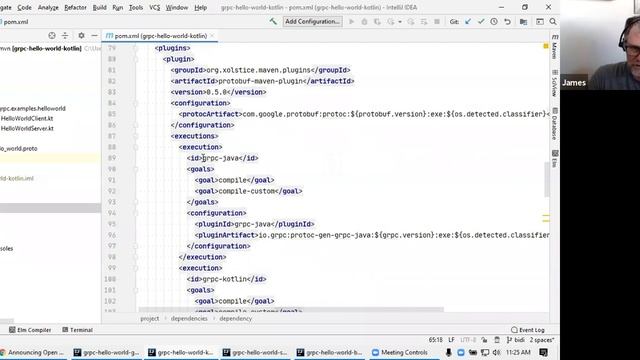Screen dimensions: 640x360
Task: Open the bidi Git branch widget
Action: (x=516, y=340)
